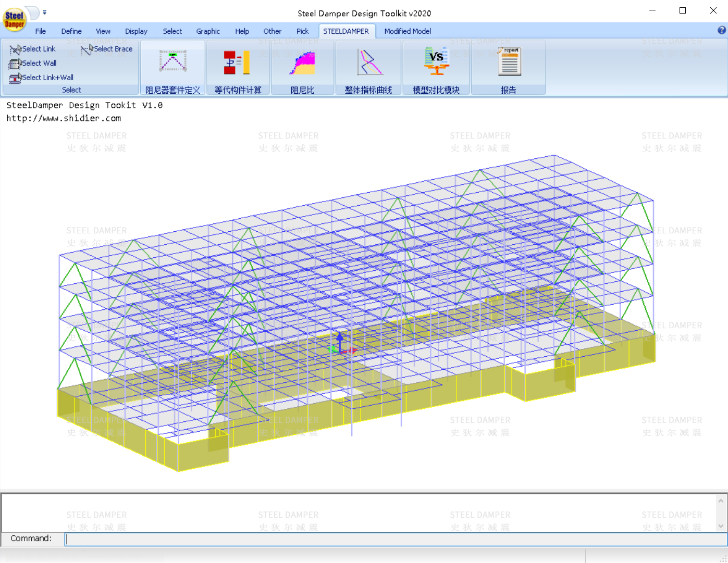Viewport: 728px width, 563px height.
Task: Click the coordinate axis origin marker in model
Action: 340,350
